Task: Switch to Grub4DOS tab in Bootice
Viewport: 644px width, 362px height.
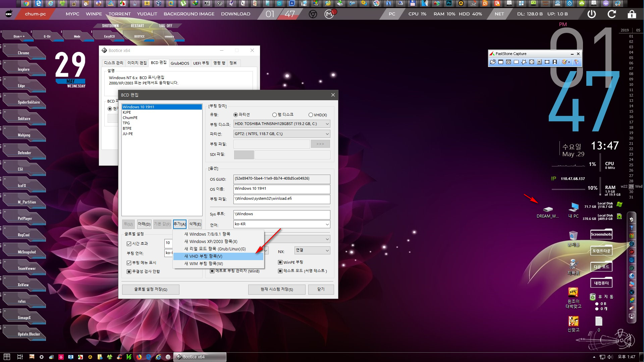Action: (x=180, y=63)
